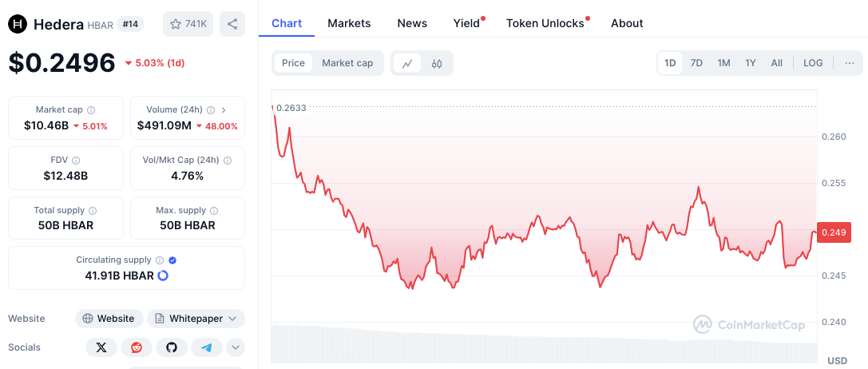The width and height of the screenshot is (868, 369).
Task: Switch to candlestick chart view icon
Action: pos(437,63)
